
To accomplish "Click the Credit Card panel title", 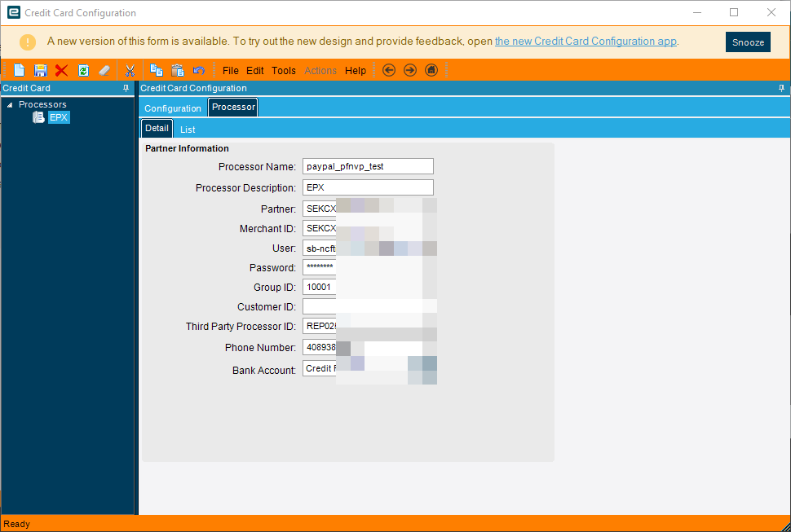I will point(26,88).
